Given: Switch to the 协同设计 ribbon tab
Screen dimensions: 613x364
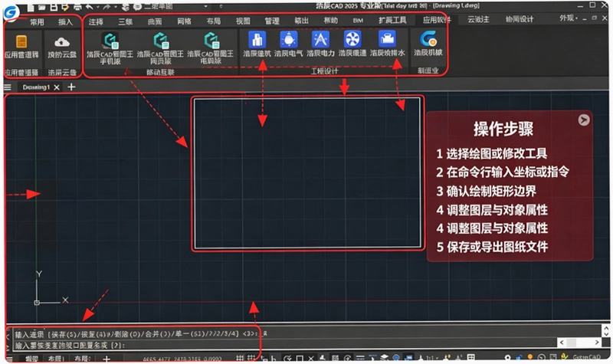Looking at the screenshot, I should click(520, 19).
